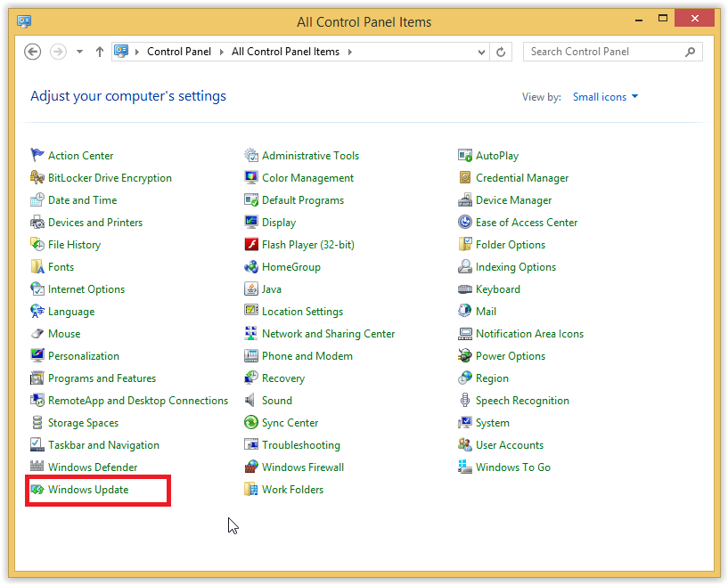This screenshot has height=585, width=728.
Task: Click the User Accounts icon
Action: [465, 444]
